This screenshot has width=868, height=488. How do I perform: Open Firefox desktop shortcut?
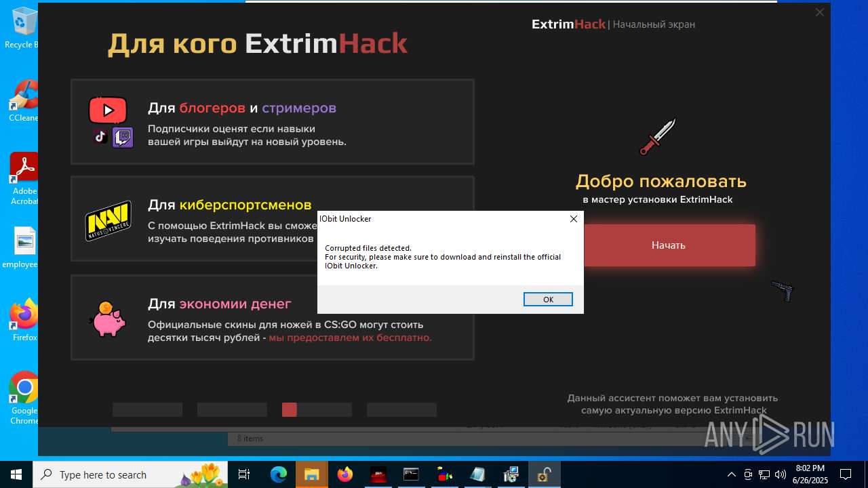24,321
